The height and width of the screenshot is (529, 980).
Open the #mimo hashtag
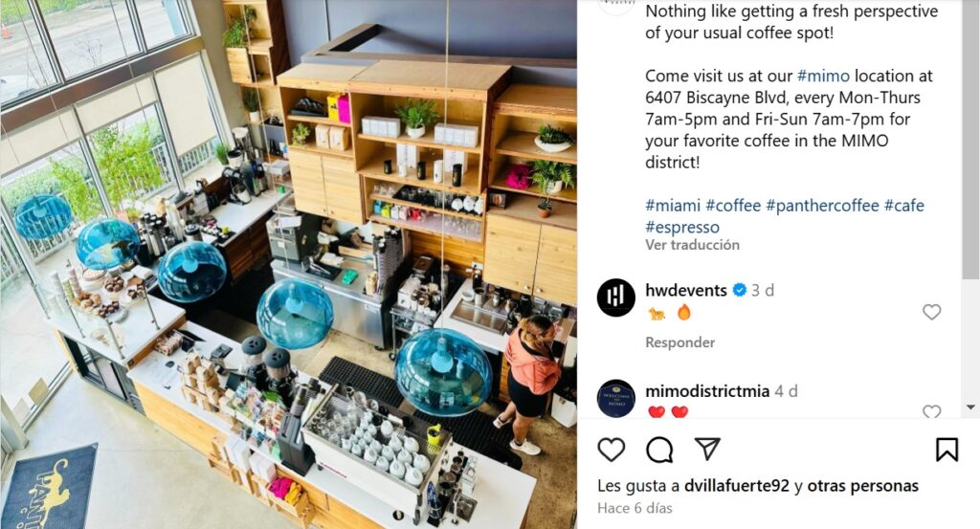tap(823, 77)
